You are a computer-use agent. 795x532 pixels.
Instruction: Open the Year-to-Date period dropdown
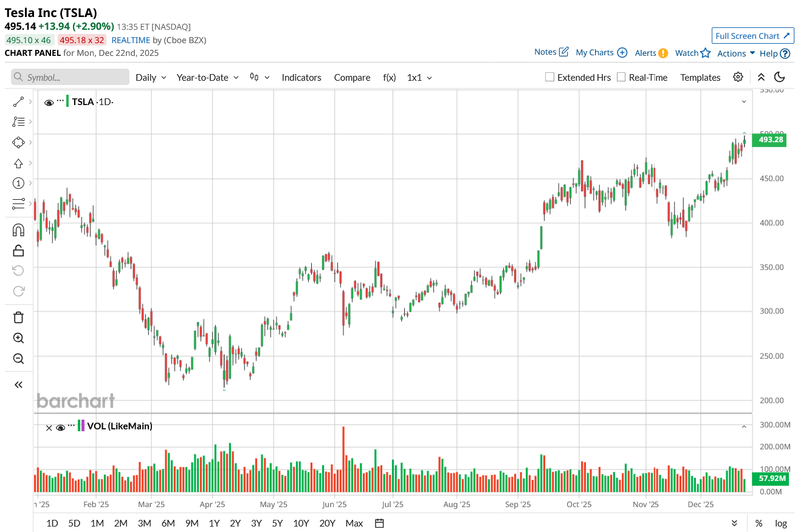click(207, 77)
